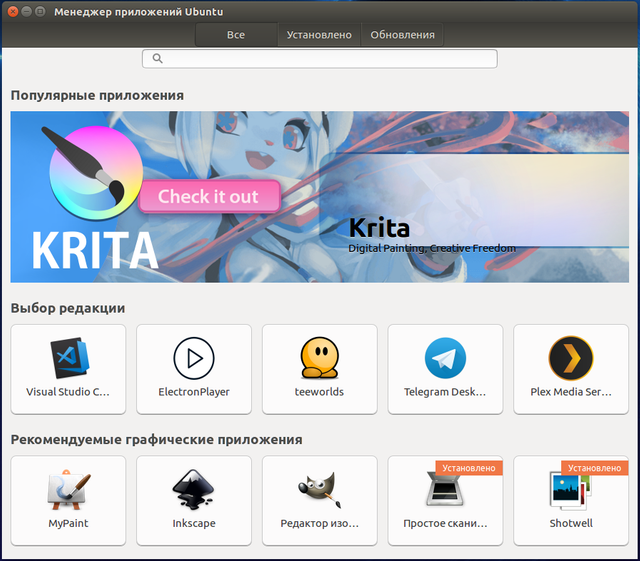Screen dimensions: 640x561
Task: Open the Обновления tab
Action: [402, 35]
